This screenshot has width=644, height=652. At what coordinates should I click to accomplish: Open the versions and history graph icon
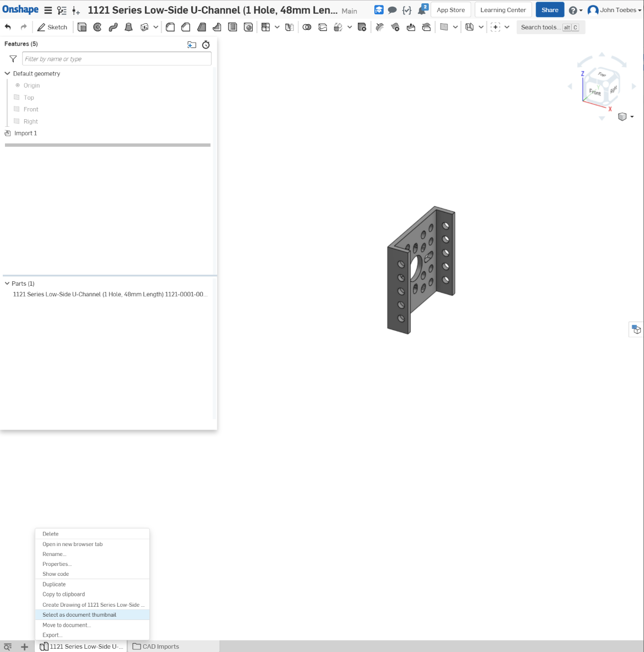point(62,10)
